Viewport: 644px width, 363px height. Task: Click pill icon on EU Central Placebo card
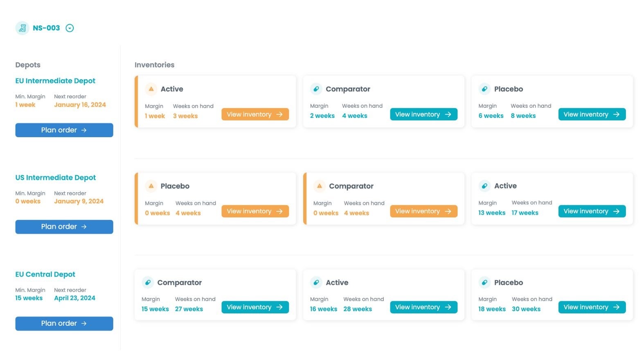pos(484,282)
